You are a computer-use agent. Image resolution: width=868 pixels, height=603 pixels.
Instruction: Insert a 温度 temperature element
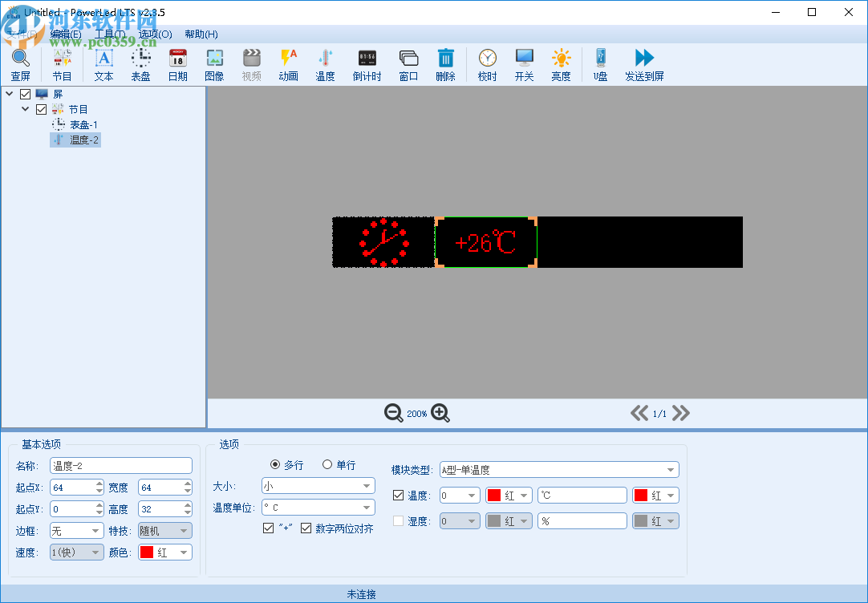click(x=325, y=64)
